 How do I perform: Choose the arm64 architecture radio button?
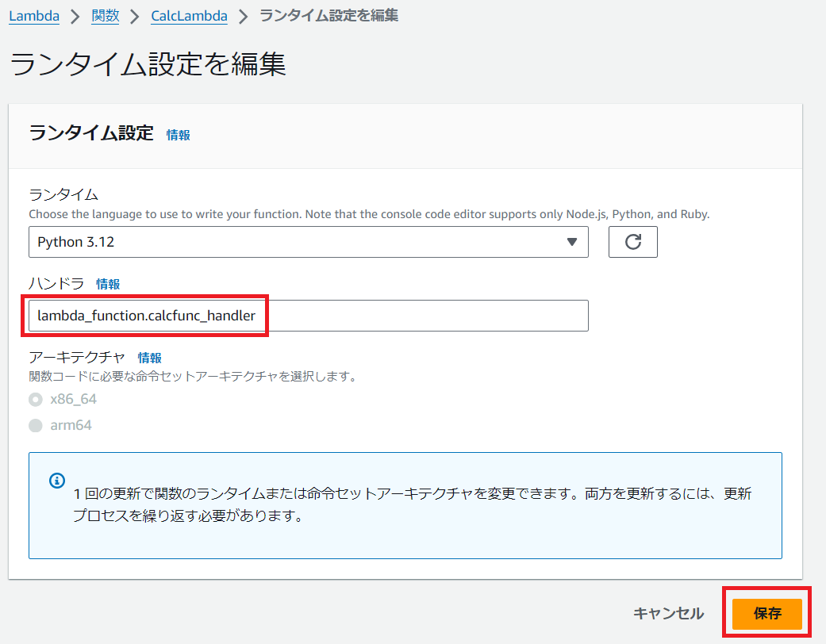[x=36, y=426]
